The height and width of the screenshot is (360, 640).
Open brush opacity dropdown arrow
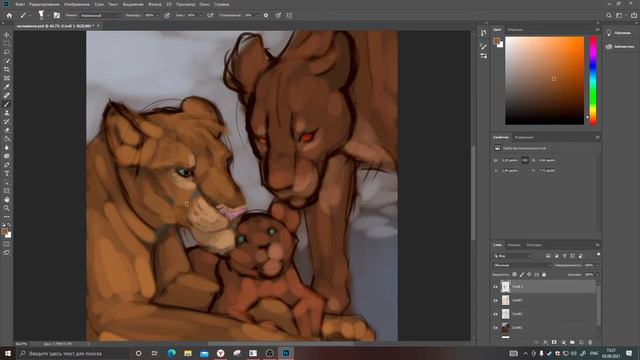(x=158, y=15)
